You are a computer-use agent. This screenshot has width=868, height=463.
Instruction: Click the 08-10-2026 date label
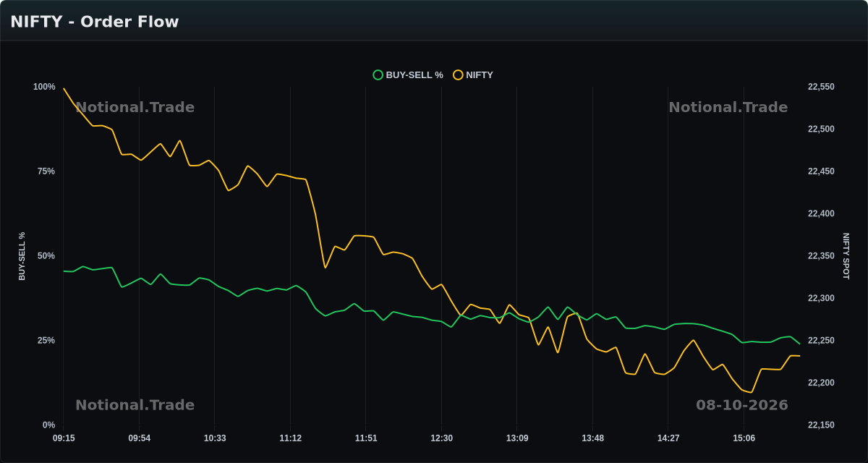742,405
